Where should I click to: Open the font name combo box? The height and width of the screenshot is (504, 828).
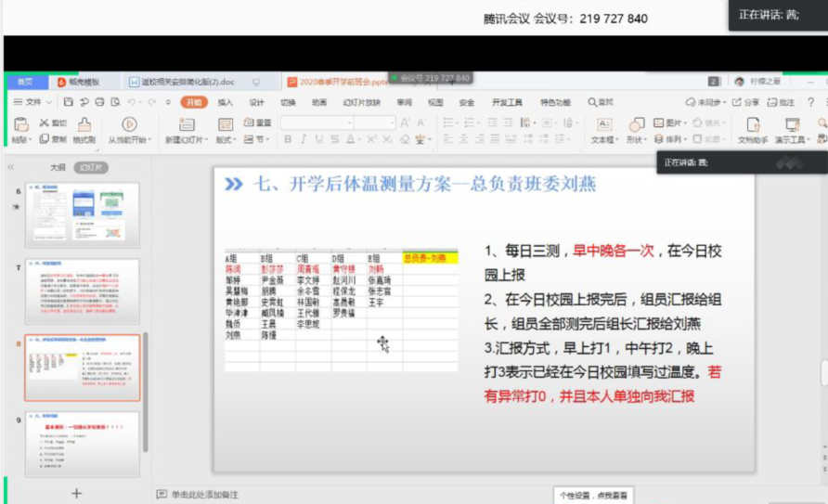tap(317, 123)
